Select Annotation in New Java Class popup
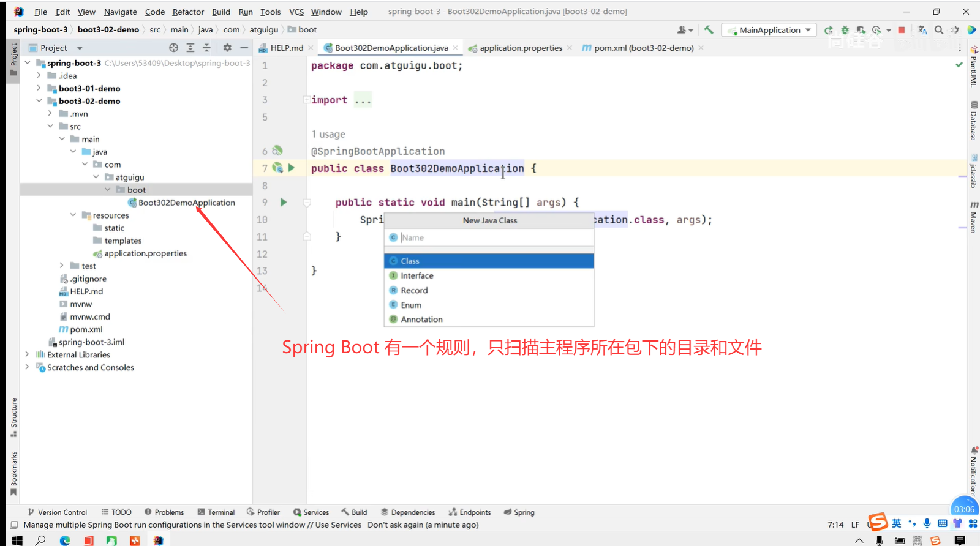980x546 pixels. click(489, 319)
